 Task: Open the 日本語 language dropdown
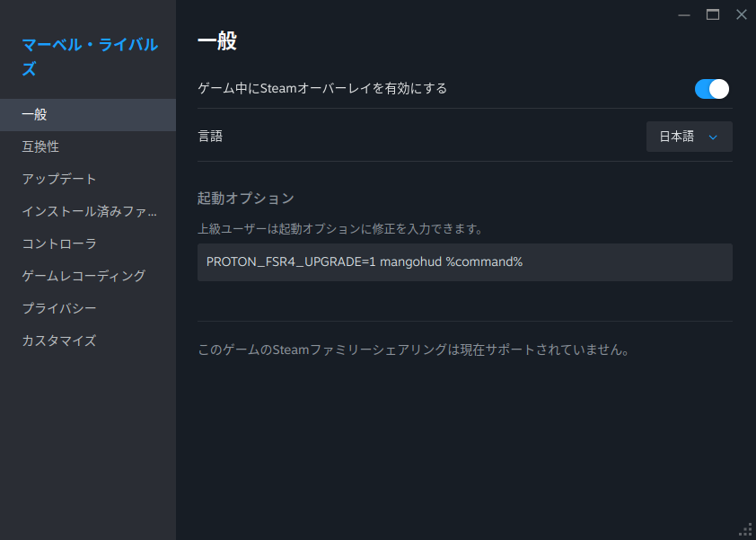pyautogui.click(x=689, y=136)
